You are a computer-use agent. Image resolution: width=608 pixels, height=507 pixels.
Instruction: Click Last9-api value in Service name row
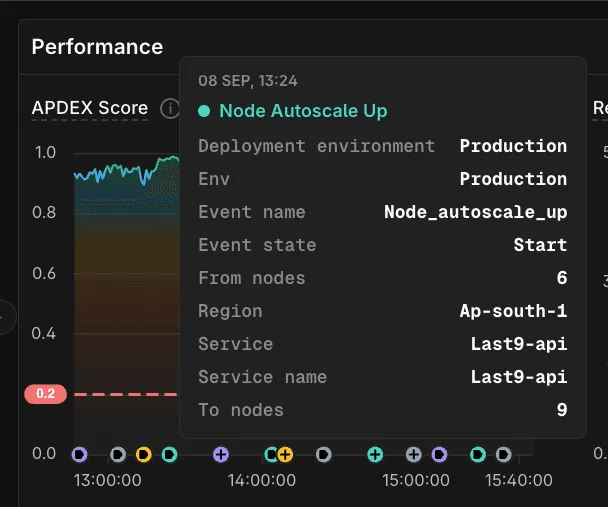(x=519, y=377)
